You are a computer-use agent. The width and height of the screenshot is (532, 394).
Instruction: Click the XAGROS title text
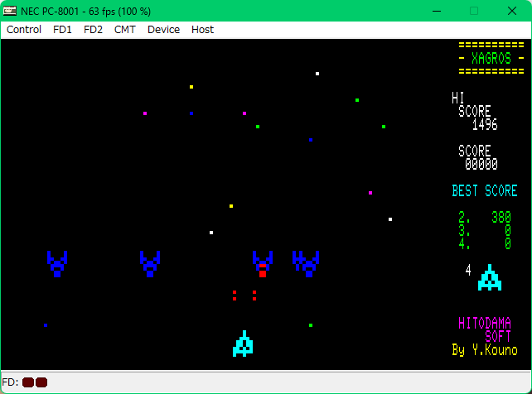[x=491, y=59]
